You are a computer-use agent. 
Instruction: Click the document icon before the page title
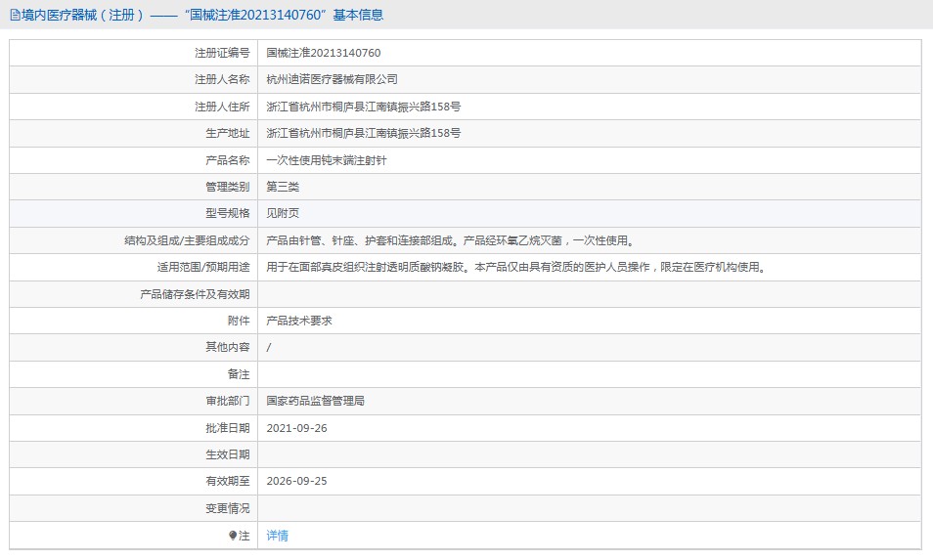(x=15, y=15)
